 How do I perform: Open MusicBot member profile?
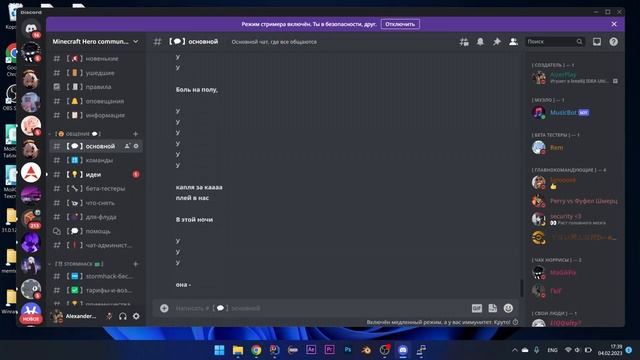coord(575,113)
